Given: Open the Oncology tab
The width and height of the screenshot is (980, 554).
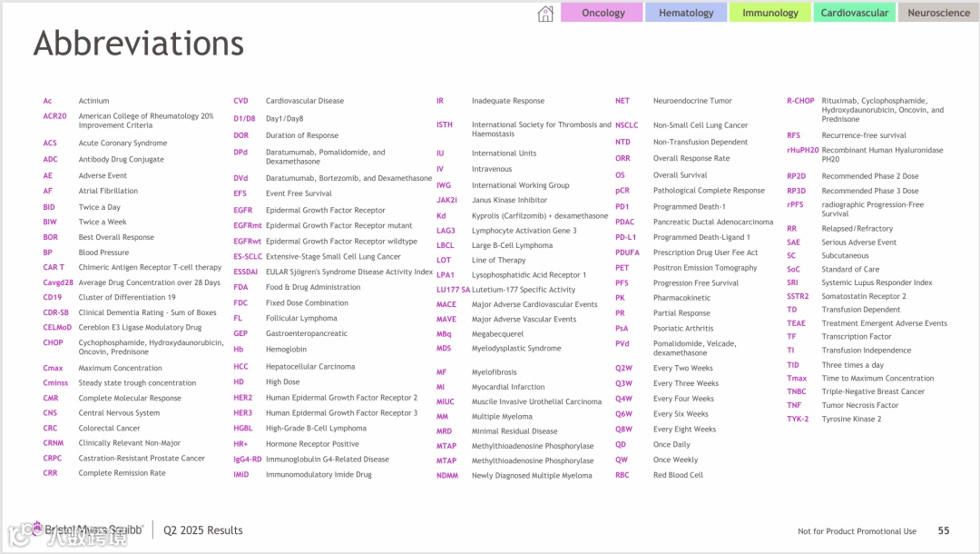Looking at the screenshot, I should pos(602,13).
